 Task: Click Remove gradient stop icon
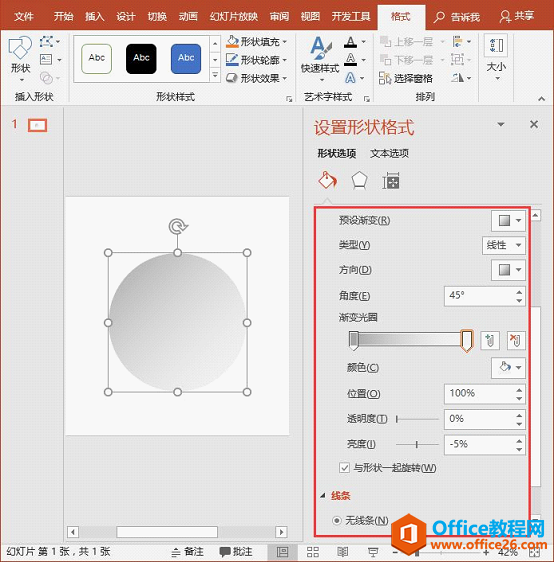click(516, 340)
